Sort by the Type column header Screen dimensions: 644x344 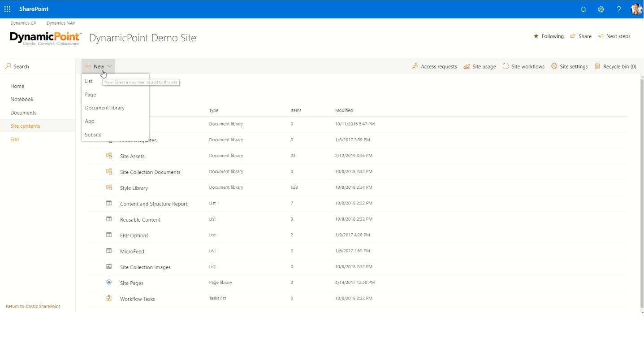214,110
